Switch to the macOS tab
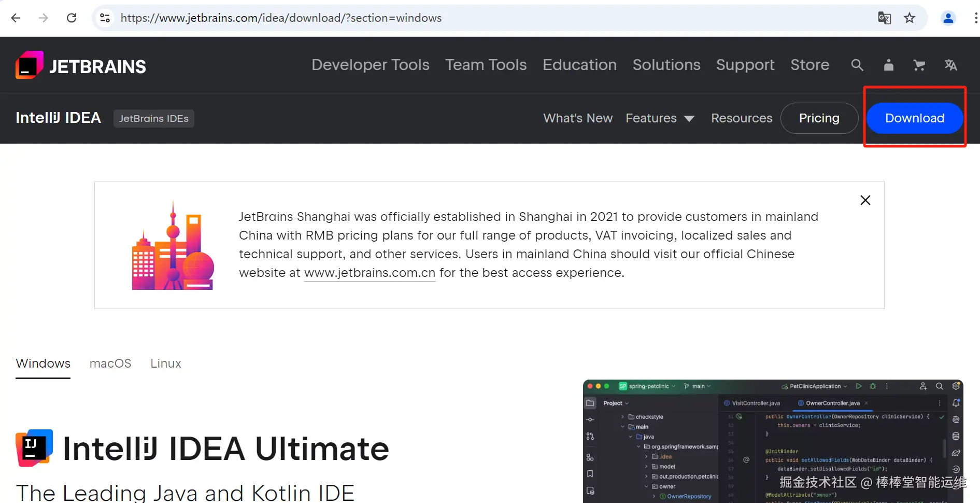The height and width of the screenshot is (503, 980). coord(110,364)
